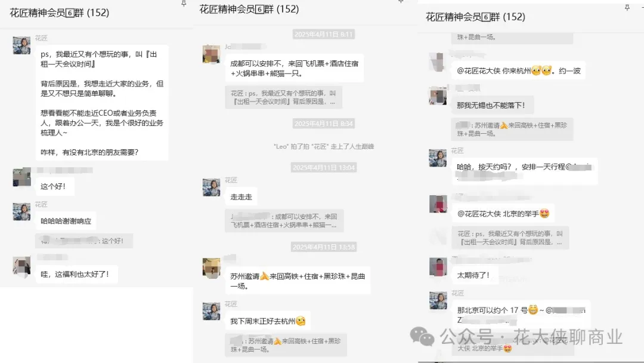
Task: Open the avatar beside the 苏州邀请 message
Action: click(212, 267)
